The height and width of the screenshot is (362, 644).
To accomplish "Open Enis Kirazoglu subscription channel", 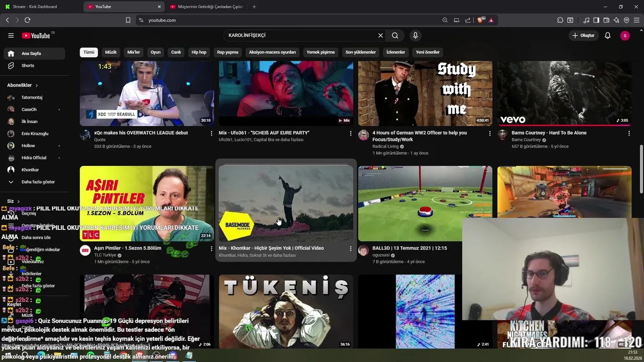I will coord(34,133).
